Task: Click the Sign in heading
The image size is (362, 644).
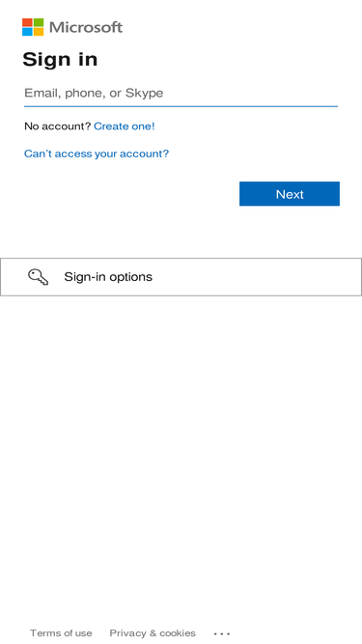Action: pos(60,60)
